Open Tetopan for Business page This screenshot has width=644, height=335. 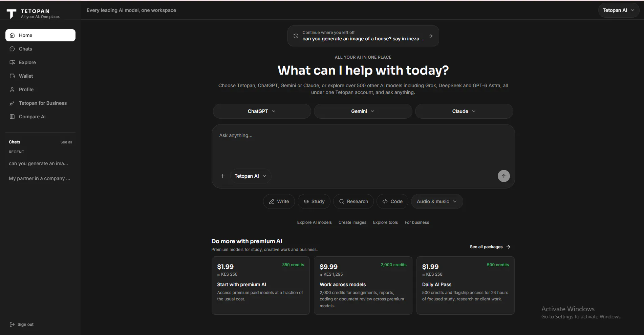40,103
